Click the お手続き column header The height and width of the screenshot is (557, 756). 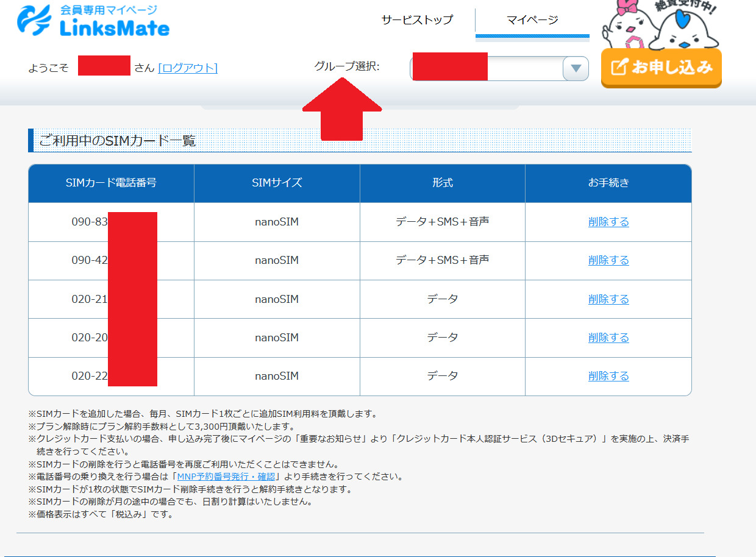point(608,183)
